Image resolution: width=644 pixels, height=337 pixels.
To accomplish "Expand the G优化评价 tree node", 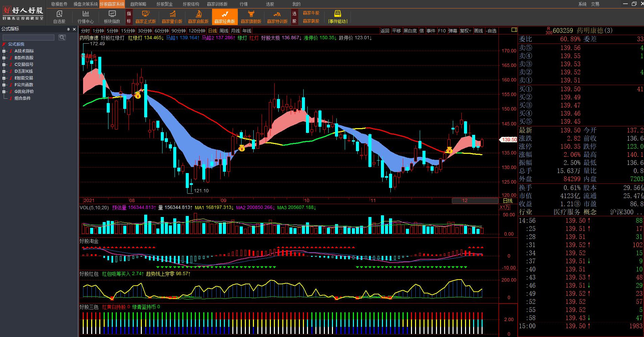I will pos(4,92).
